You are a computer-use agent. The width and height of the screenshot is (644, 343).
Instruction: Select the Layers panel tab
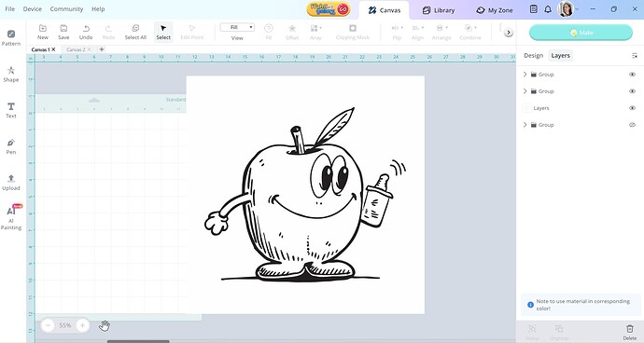(x=561, y=55)
